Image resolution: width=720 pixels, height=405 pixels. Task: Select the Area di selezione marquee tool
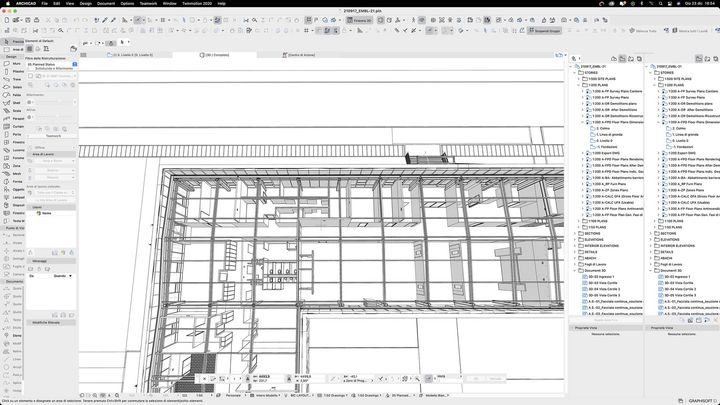click(12, 50)
